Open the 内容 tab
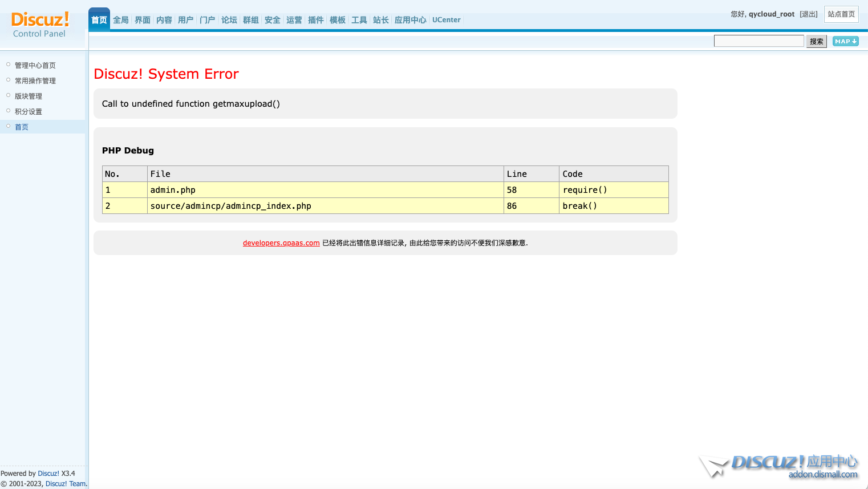This screenshot has height=489, width=868. pyautogui.click(x=164, y=20)
